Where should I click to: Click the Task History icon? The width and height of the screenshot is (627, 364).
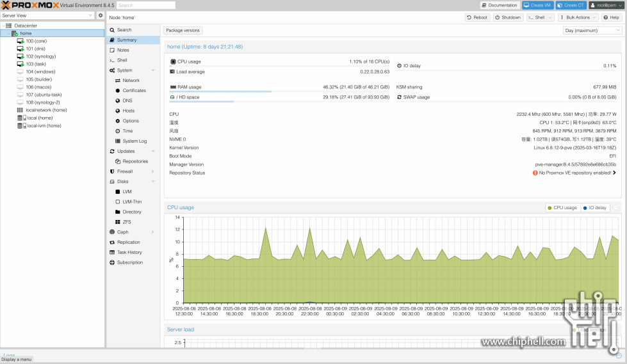[112, 252]
